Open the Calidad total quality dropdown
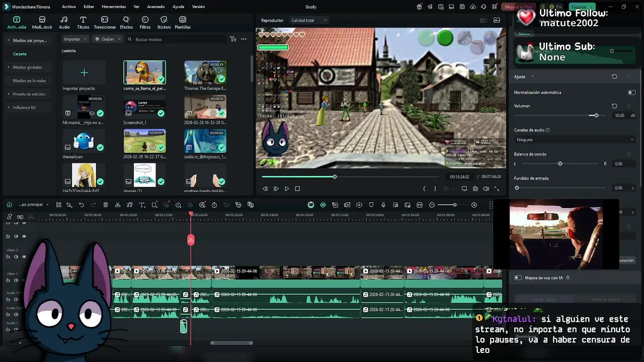This screenshot has height=362, width=644. coord(309,20)
